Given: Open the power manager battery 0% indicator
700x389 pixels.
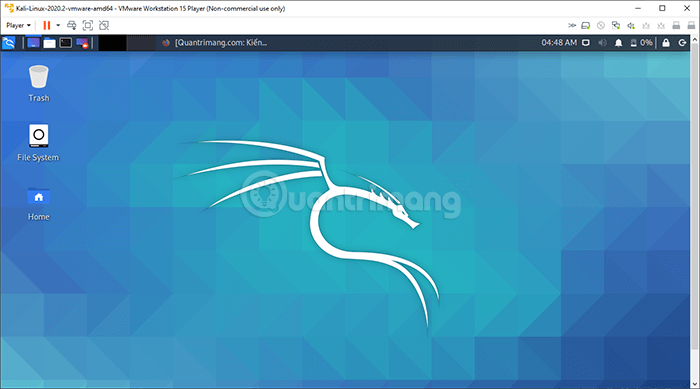Looking at the screenshot, I should click(641, 43).
